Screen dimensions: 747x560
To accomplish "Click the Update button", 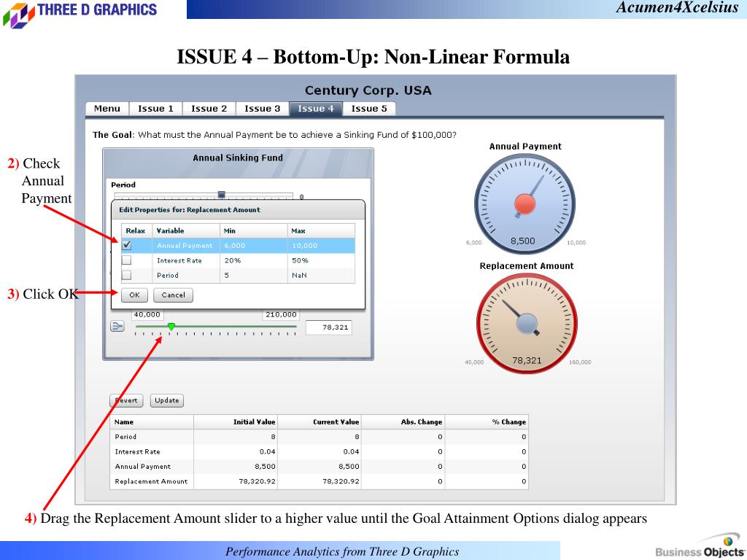I will point(167,400).
